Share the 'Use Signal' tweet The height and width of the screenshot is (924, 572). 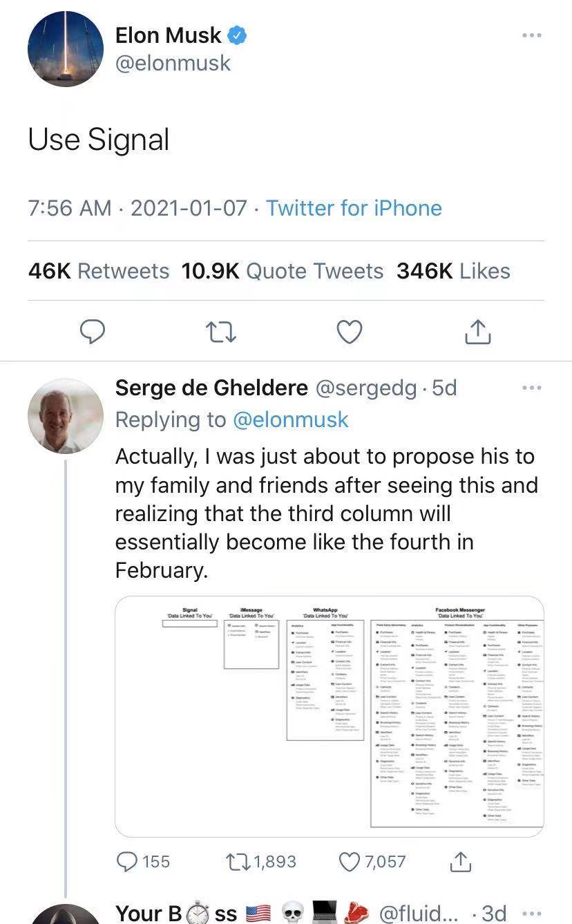point(478,332)
